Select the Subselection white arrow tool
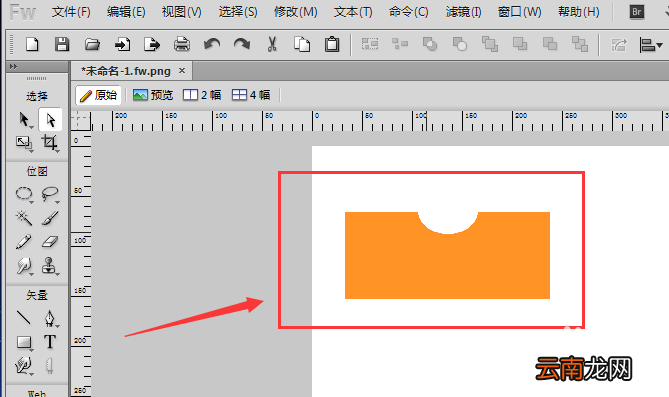 tap(50, 120)
